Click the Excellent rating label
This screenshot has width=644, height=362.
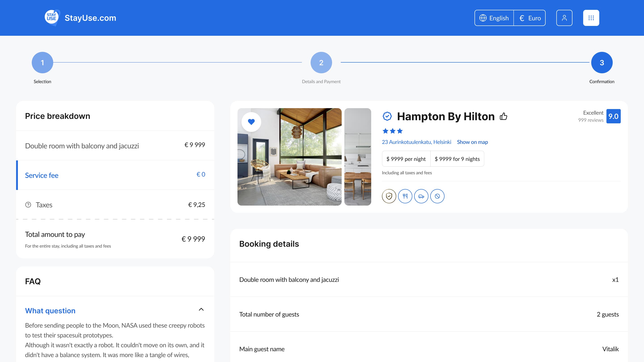pyautogui.click(x=593, y=113)
